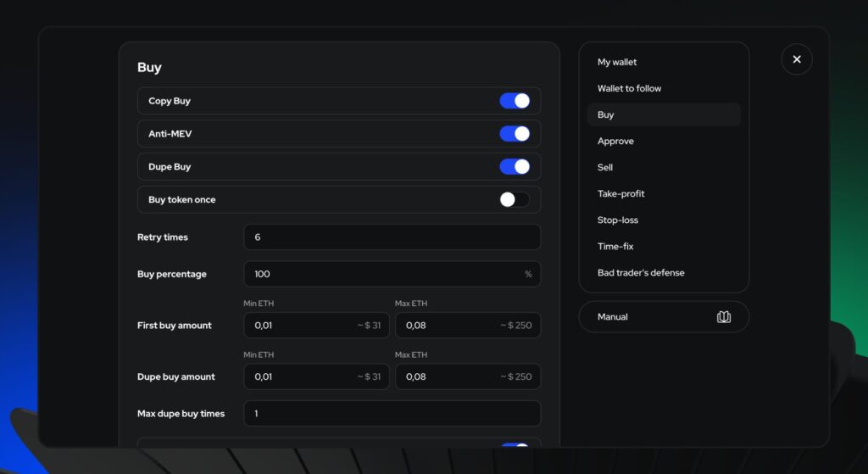Click Min ETH caption above First buy amount
The height and width of the screenshot is (474, 868).
tap(259, 304)
